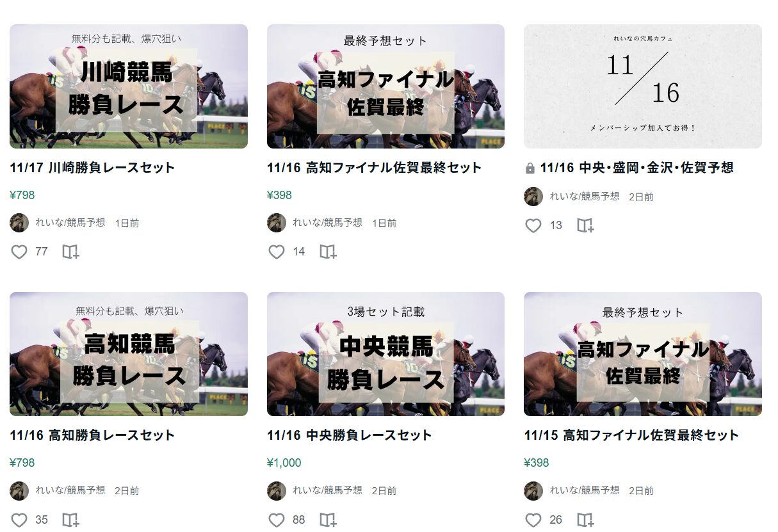Bookmark the 11/16 中央・盛岡・金沢・佐賀予想 post
Viewport: 778px width, 532px height.
tap(585, 225)
